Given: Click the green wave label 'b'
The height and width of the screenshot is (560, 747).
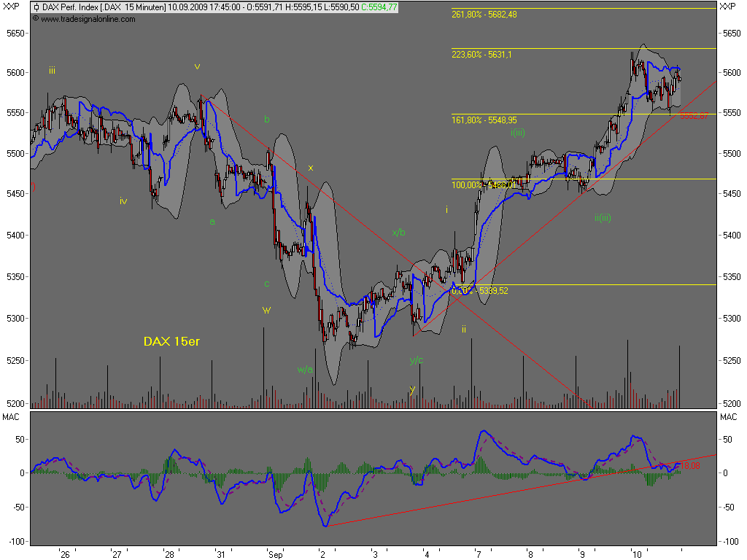Looking at the screenshot, I should 267,119.
